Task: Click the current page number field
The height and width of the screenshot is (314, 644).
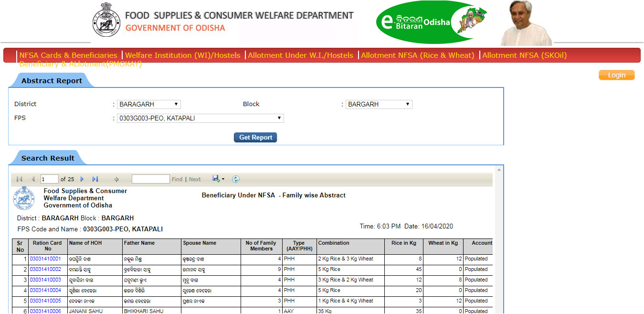Action: click(x=49, y=179)
